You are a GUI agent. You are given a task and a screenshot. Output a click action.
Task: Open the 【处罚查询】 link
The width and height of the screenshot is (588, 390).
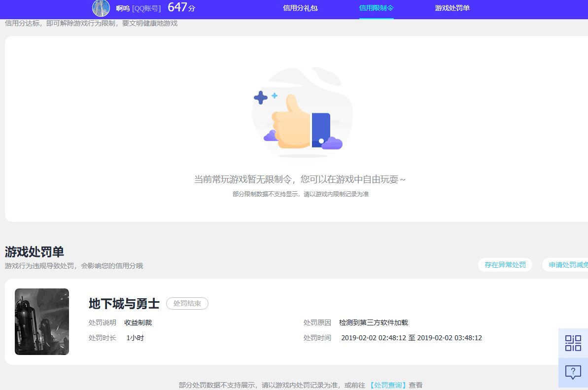(x=388, y=385)
